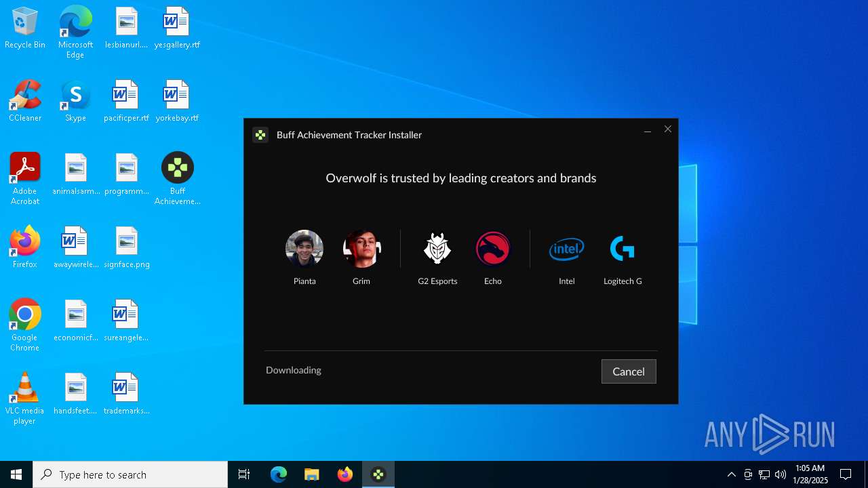Select the handsfeet image file icon
The height and width of the screenshot is (488, 868).
pos(76,394)
